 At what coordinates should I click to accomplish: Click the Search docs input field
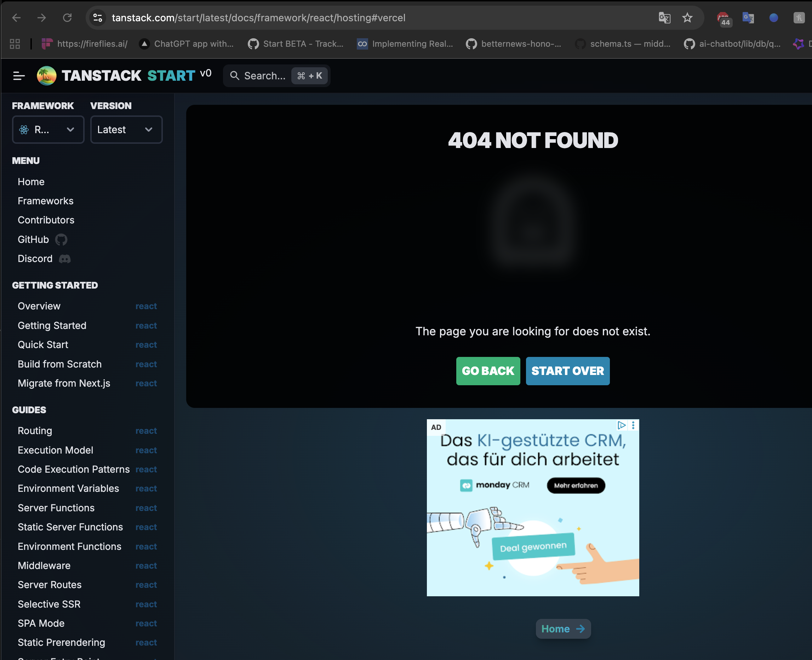tap(264, 76)
